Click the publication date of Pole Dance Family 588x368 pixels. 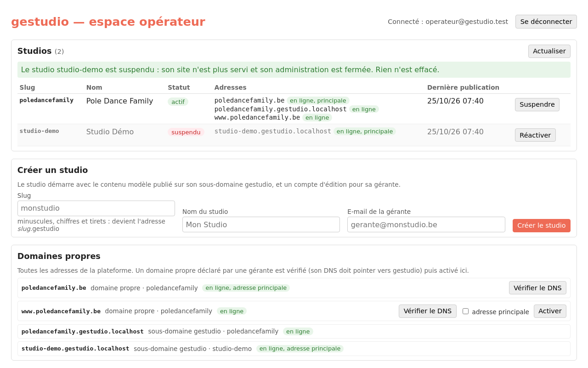(455, 101)
